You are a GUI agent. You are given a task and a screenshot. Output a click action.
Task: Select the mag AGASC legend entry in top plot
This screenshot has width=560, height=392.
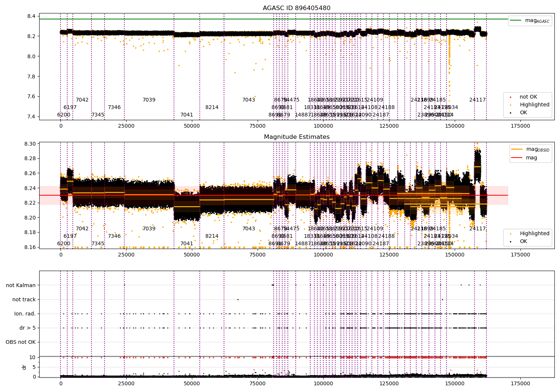530,21
